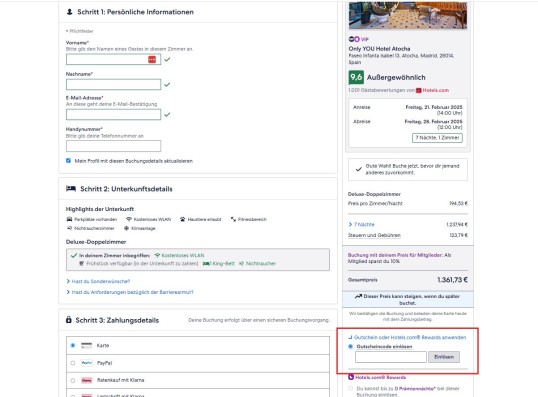This screenshot has height=397, width=538.
Task: Select the Gutscheincode einlösen radio button
Action: click(350, 347)
